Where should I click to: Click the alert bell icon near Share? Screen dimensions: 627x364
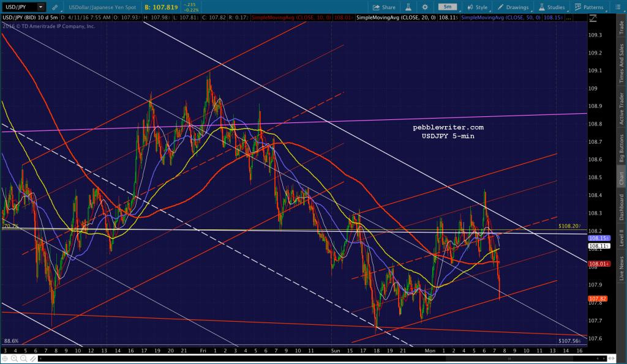coord(408,7)
